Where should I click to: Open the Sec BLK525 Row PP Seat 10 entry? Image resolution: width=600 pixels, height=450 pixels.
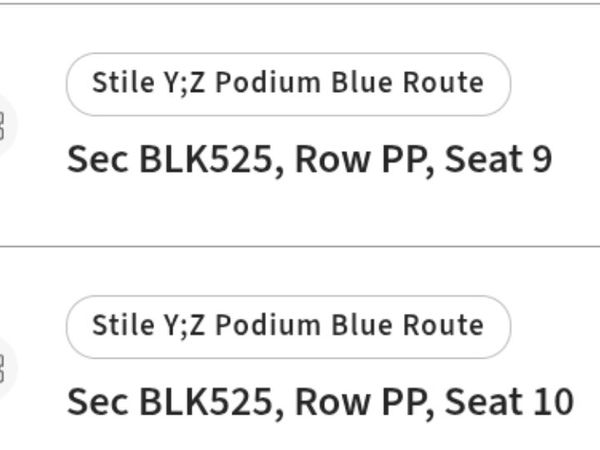pos(320,402)
